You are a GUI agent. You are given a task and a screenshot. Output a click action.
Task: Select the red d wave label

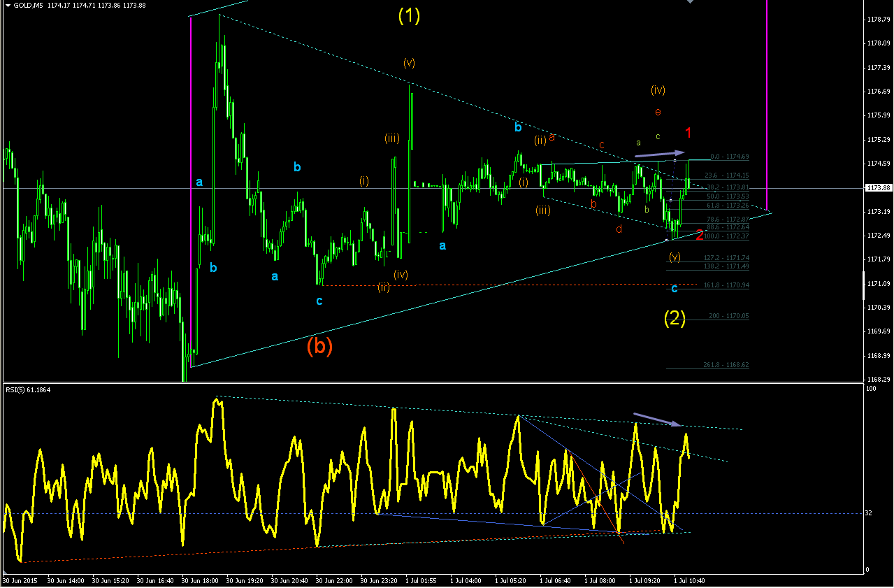[x=619, y=229]
